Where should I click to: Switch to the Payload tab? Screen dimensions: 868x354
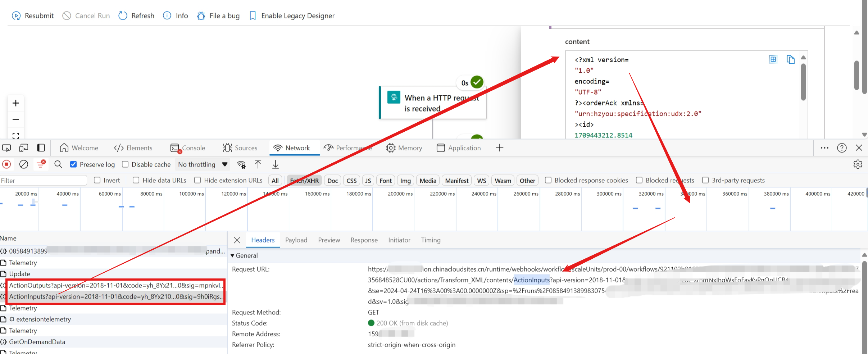(x=296, y=240)
